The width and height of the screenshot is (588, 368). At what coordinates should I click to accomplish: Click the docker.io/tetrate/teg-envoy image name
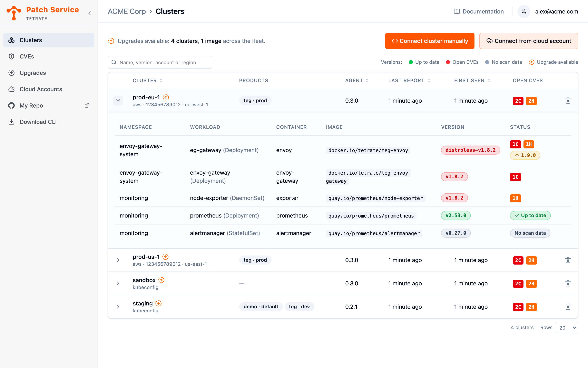coord(368,150)
